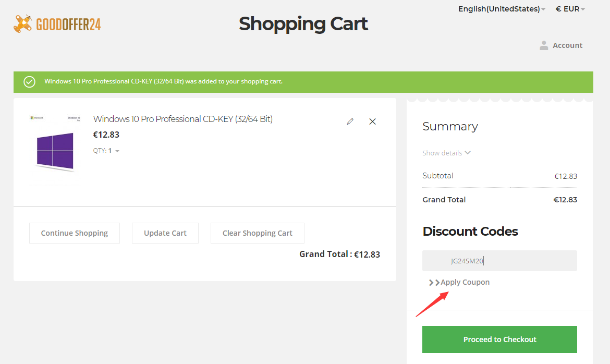Viewport: 610px width, 364px height.
Task: Click the Account user icon
Action: [544, 45]
